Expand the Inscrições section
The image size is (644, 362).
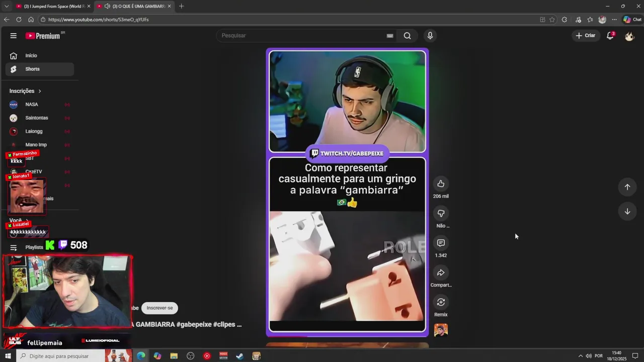click(x=25, y=91)
